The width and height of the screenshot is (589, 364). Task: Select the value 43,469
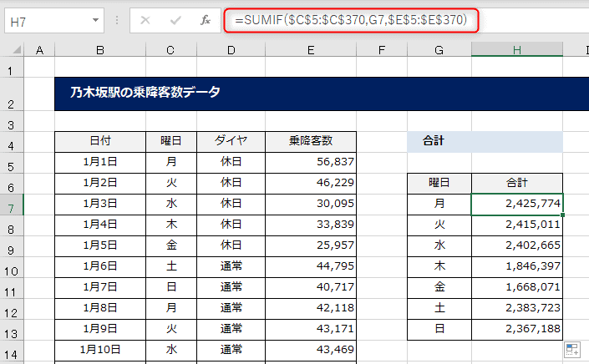tap(311, 351)
